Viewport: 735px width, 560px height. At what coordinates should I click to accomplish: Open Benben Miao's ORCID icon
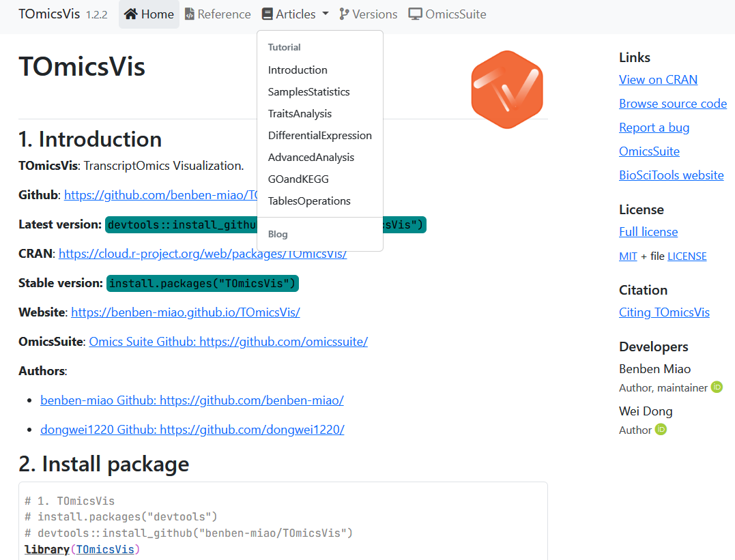coord(717,387)
